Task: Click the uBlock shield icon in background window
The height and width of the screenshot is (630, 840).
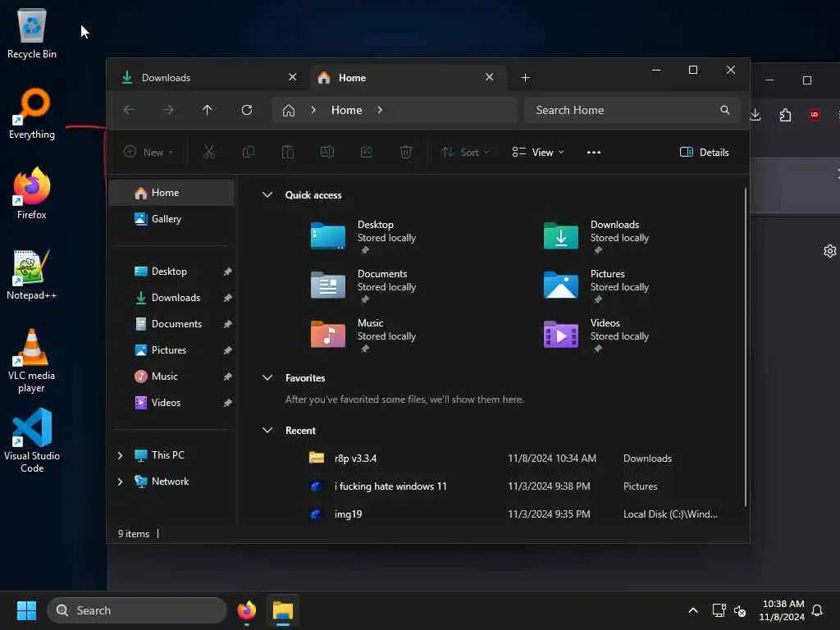Action: tap(815, 115)
